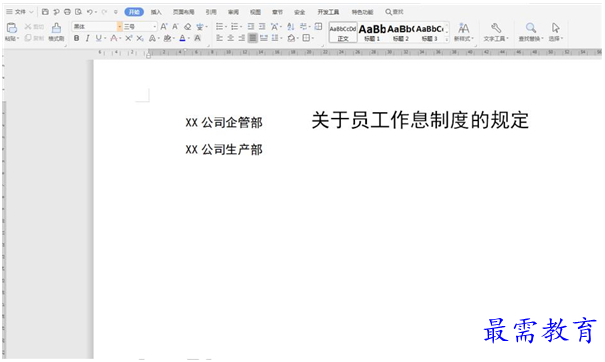Open the 引用 ribbon tab

[x=211, y=12]
